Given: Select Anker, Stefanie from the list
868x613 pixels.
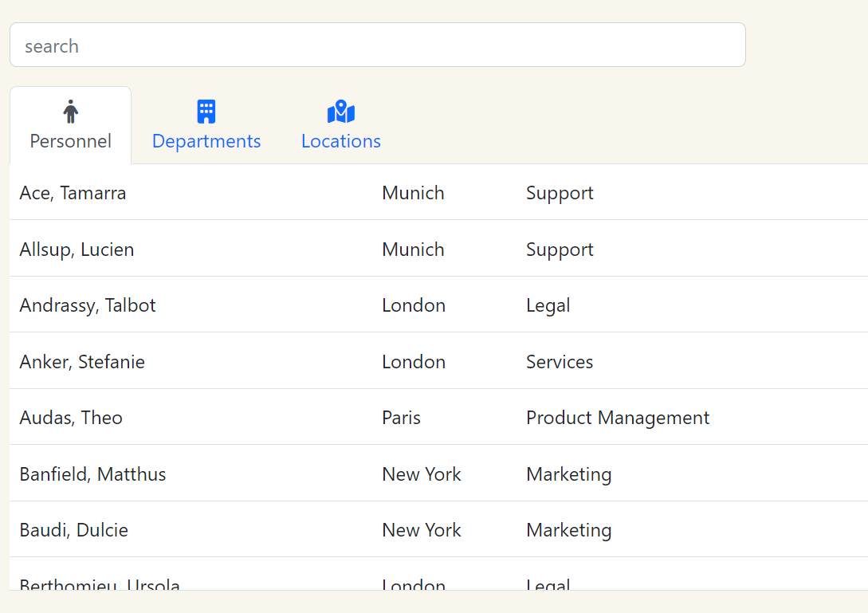Looking at the screenshot, I should (82, 361).
